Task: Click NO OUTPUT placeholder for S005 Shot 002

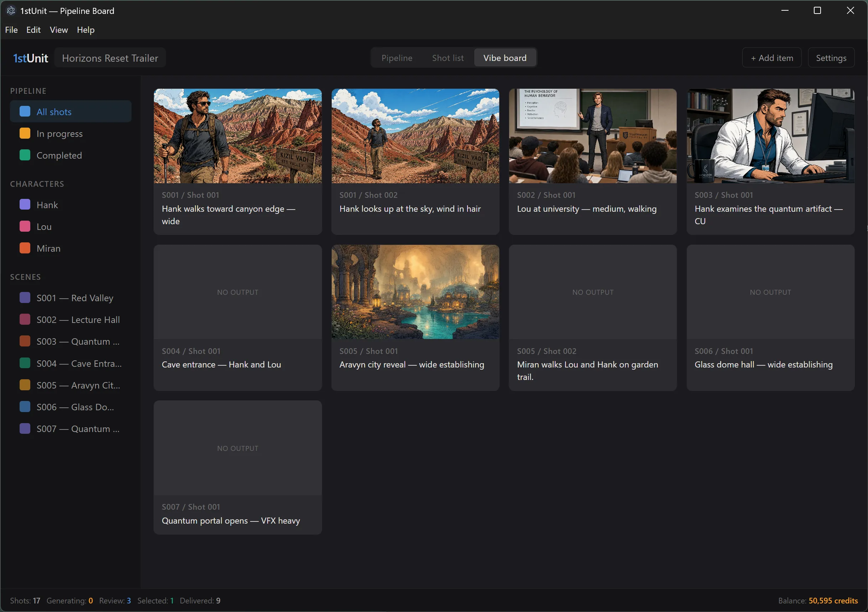Action: (x=593, y=292)
